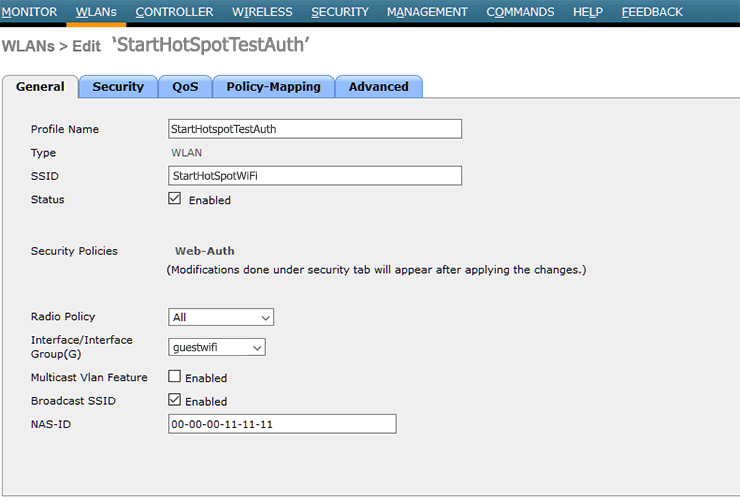Open the Interface Group guestwifi dropdown
Image resolution: width=740 pixels, height=501 pixels.
[x=217, y=347]
